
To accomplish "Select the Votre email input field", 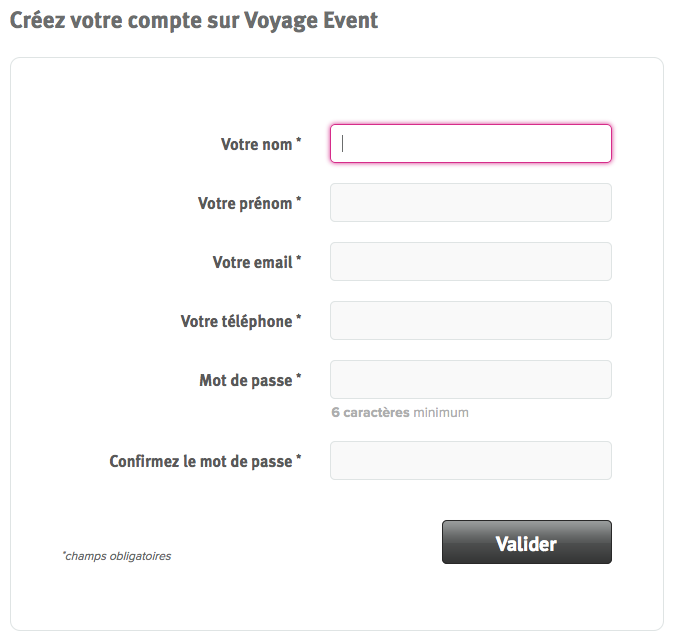I will (x=471, y=261).
